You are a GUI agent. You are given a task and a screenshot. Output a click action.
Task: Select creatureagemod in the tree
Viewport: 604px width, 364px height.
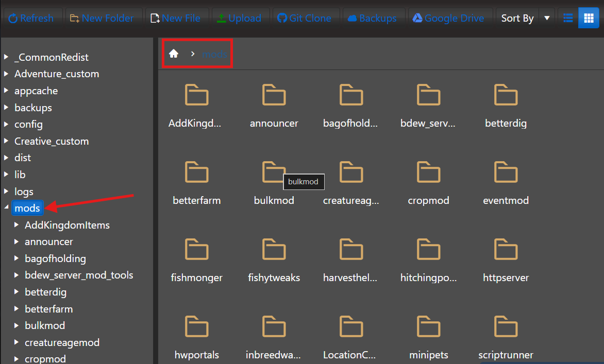(x=62, y=342)
